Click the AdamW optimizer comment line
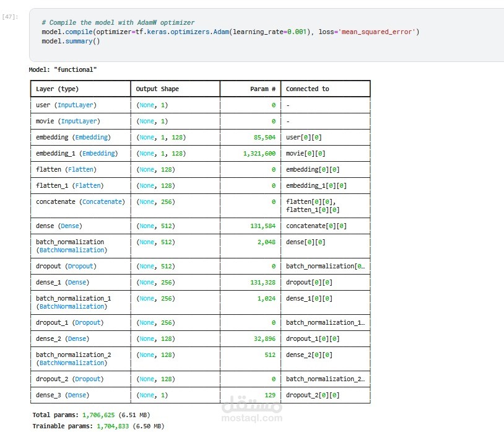 click(118, 22)
